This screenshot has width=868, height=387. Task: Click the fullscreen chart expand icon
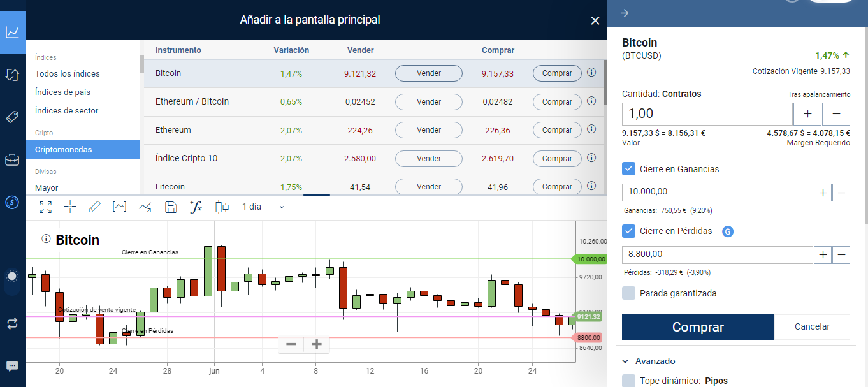pyautogui.click(x=45, y=207)
